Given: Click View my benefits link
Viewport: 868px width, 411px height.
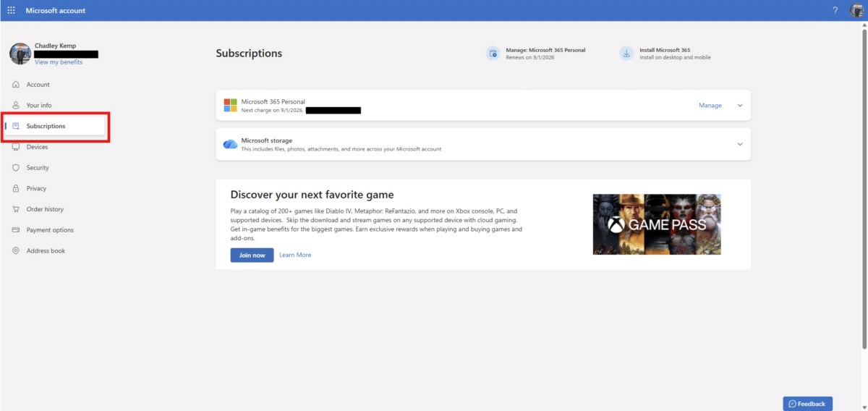Looking at the screenshot, I should [x=59, y=62].
